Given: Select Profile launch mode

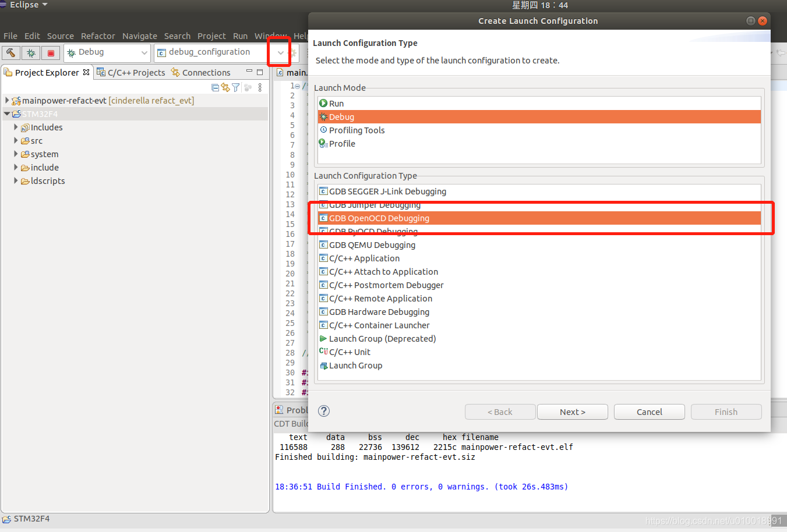Looking at the screenshot, I should point(539,143).
